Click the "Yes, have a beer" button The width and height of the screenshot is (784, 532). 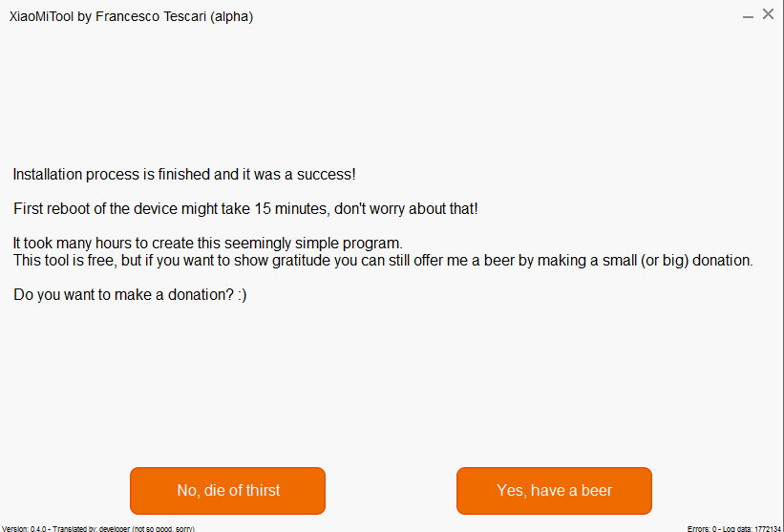[x=554, y=490]
